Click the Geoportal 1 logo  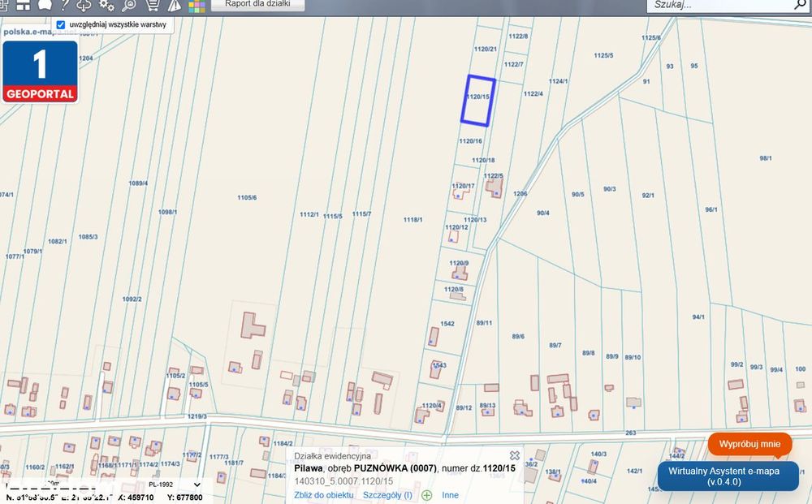[x=40, y=71]
